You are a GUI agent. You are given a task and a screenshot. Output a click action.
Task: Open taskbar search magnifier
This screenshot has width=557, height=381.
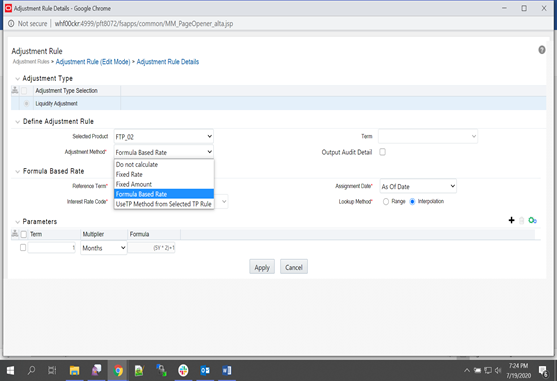(31, 371)
